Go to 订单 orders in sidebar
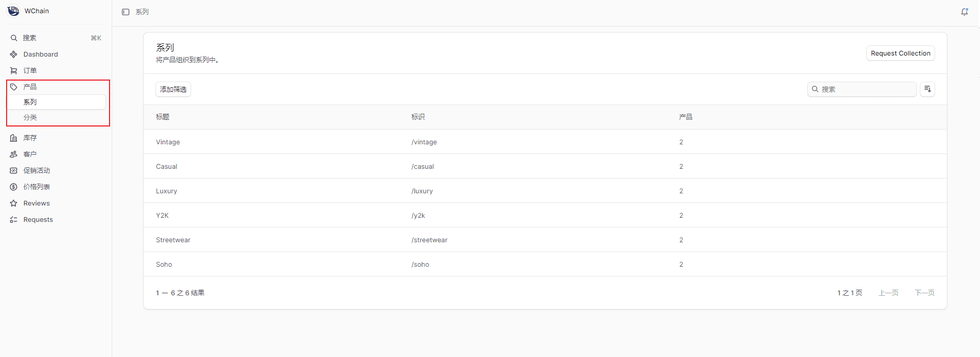The height and width of the screenshot is (357, 980). click(30, 70)
